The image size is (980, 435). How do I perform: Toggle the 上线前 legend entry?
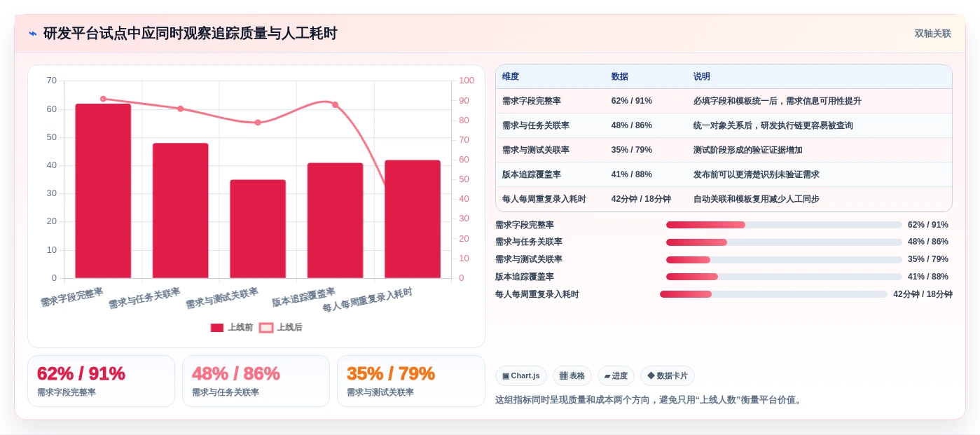tap(232, 327)
